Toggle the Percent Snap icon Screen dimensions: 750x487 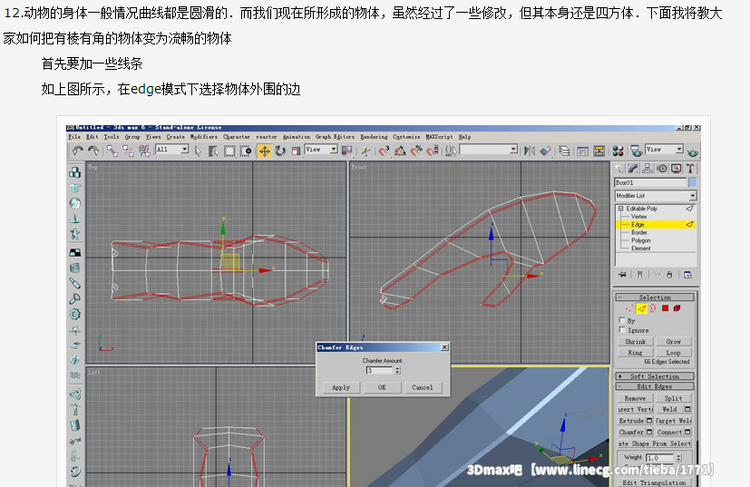pos(416,151)
